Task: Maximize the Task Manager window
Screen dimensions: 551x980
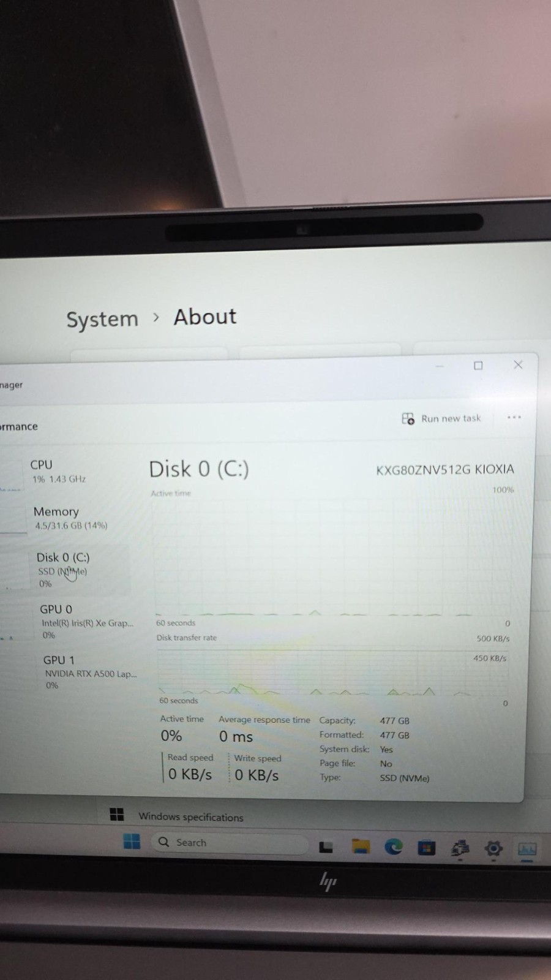Action: [478, 366]
